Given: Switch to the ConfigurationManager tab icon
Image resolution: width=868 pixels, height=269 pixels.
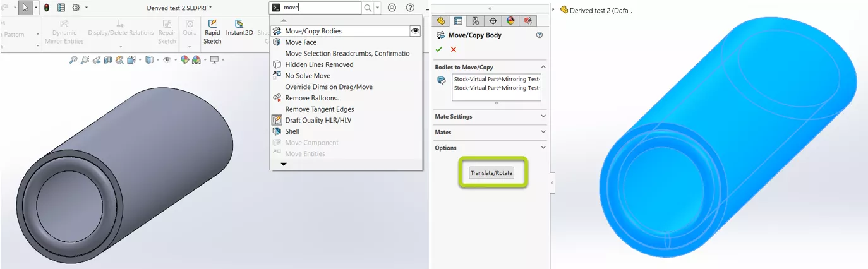Looking at the screenshot, I should pos(475,21).
